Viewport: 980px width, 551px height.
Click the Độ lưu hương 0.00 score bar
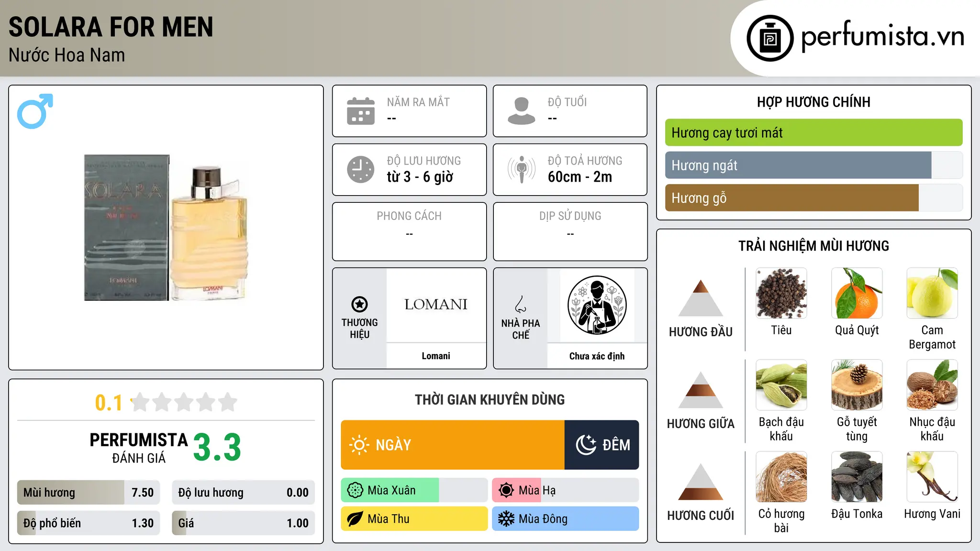click(244, 493)
